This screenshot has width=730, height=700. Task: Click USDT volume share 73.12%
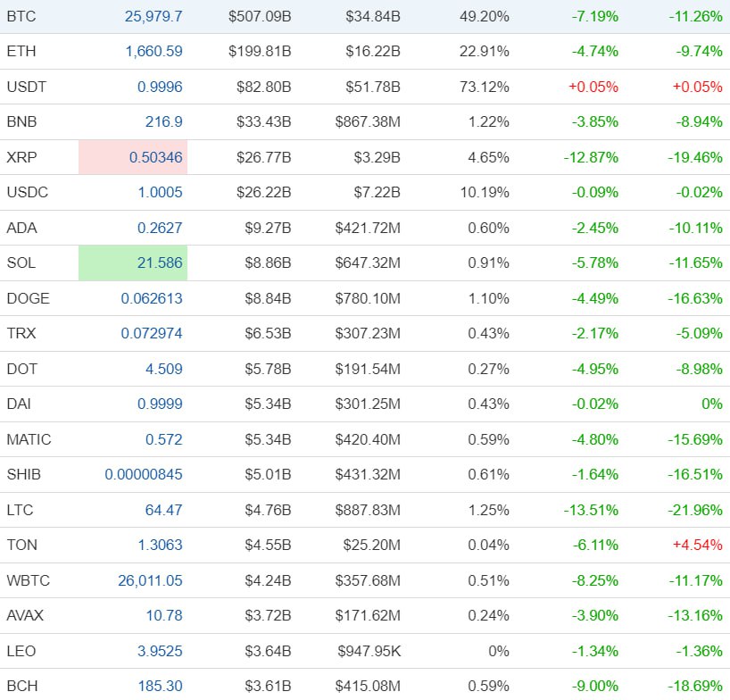click(485, 87)
